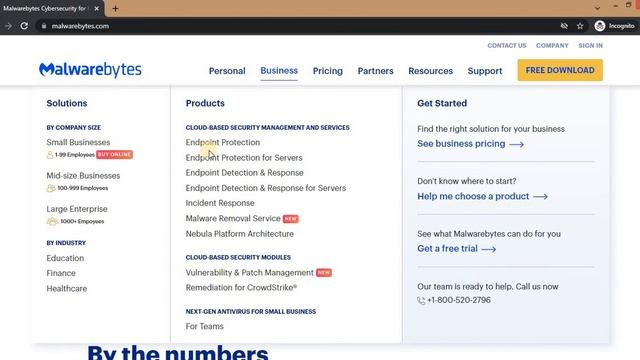Open the For Teams link
Image resolution: width=640 pixels, height=360 pixels.
coord(204,326)
